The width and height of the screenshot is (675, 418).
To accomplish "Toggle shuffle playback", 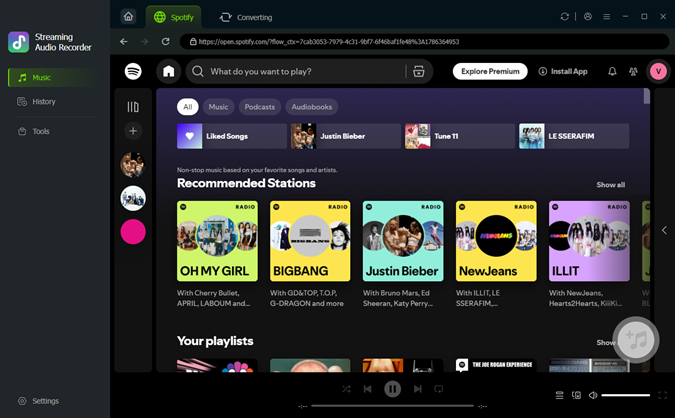I will coord(346,389).
